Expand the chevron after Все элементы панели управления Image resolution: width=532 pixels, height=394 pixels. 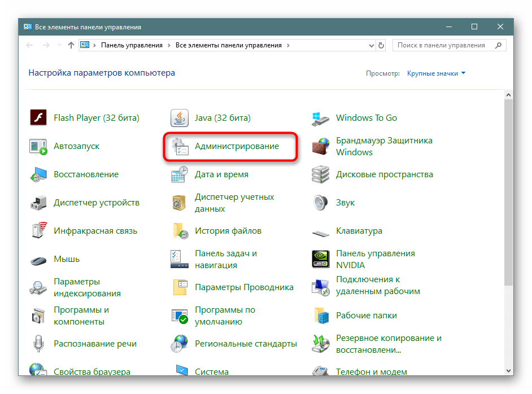pos(288,45)
